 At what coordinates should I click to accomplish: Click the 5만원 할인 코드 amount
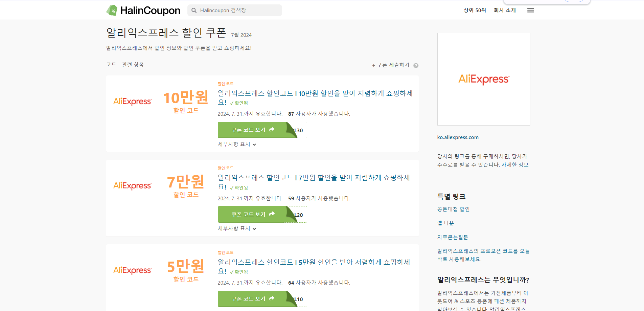tap(186, 270)
